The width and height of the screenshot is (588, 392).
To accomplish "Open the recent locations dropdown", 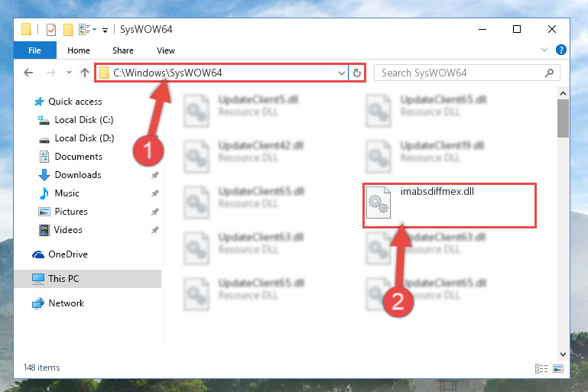I will coord(69,73).
